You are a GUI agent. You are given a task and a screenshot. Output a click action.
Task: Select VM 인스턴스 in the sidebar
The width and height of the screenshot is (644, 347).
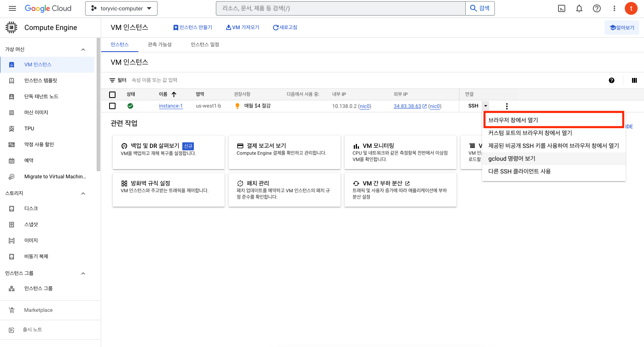pyautogui.click(x=47, y=65)
